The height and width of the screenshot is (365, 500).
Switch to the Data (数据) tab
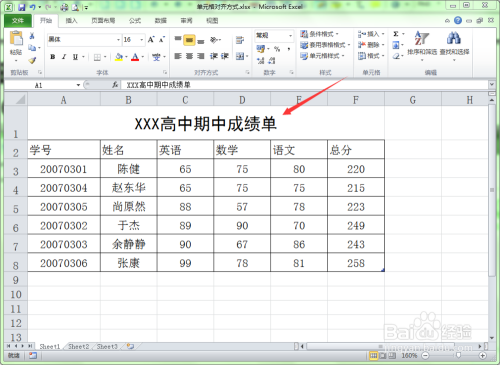point(161,21)
